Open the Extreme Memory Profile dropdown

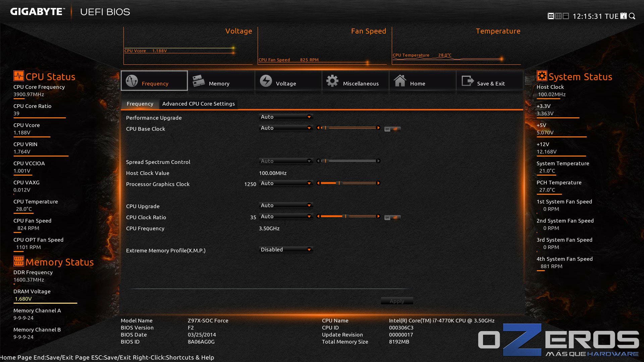pyautogui.click(x=286, y=249)
